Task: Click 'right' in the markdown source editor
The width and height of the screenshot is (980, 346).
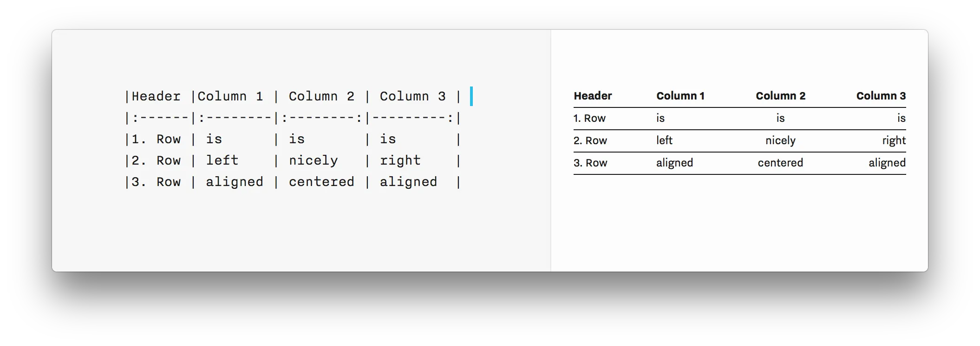Action: click(x=400, y=160)
